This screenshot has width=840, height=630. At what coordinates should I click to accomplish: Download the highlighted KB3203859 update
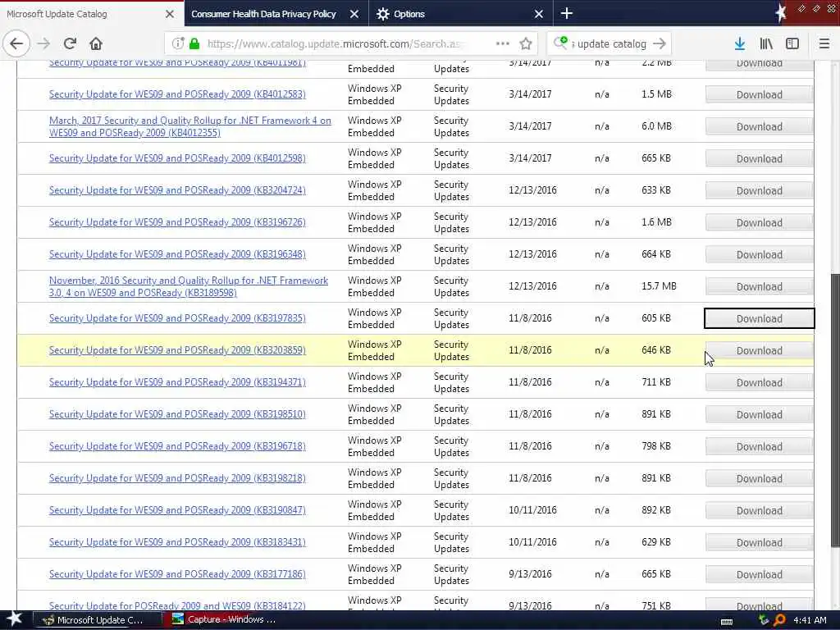tap(759, 351)
